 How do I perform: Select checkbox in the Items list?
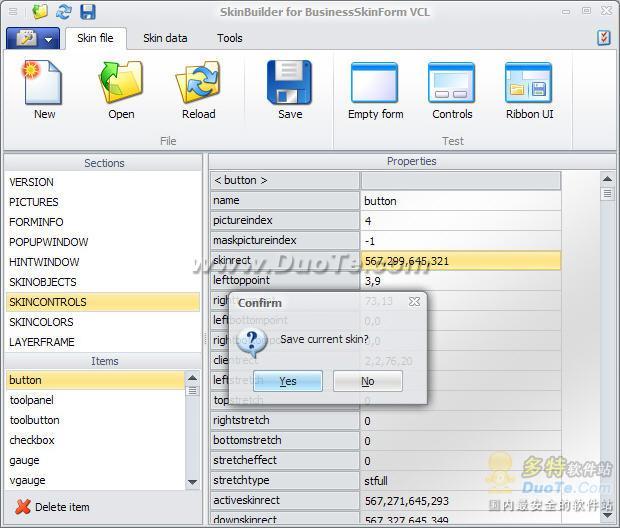(x=32, y=440)
